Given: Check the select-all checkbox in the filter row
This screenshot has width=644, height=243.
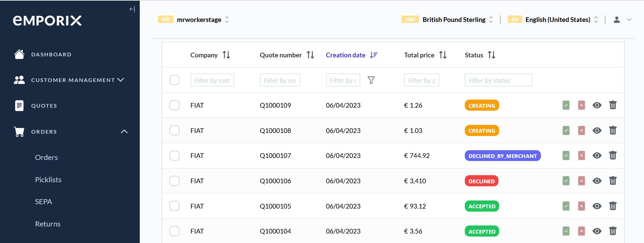Looking at the screenshot, I should click(x=174, y=80).
